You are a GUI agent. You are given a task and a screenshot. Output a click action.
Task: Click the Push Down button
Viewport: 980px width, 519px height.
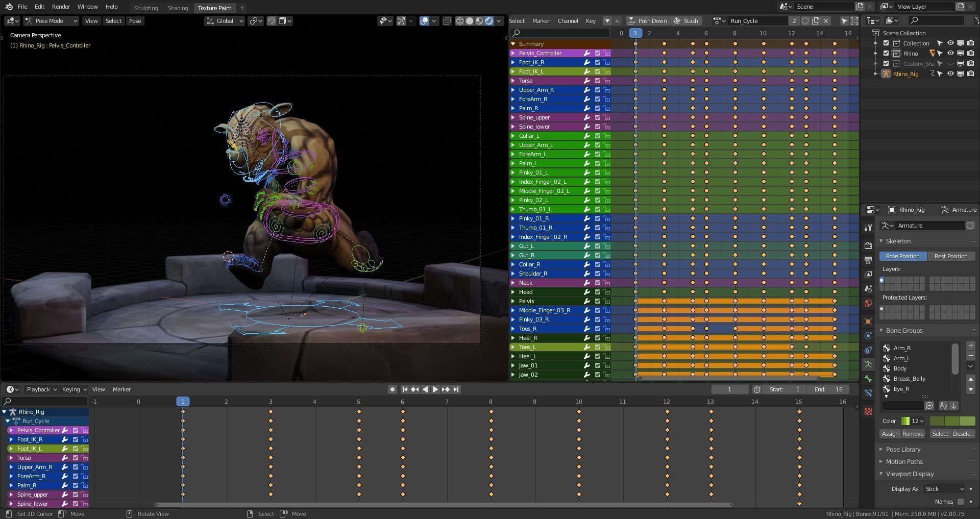pyautogui.click(x=648, y=21)
